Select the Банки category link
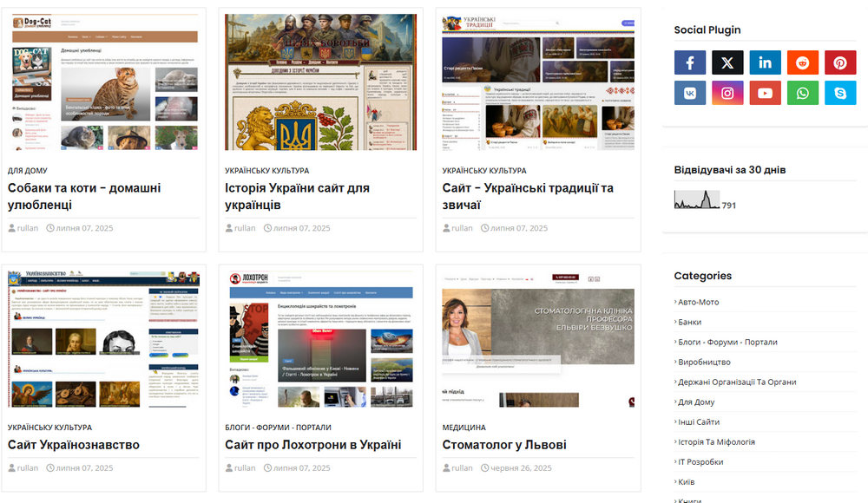The image size is (868, 503). pyautogui.click(x=689, y=322)
